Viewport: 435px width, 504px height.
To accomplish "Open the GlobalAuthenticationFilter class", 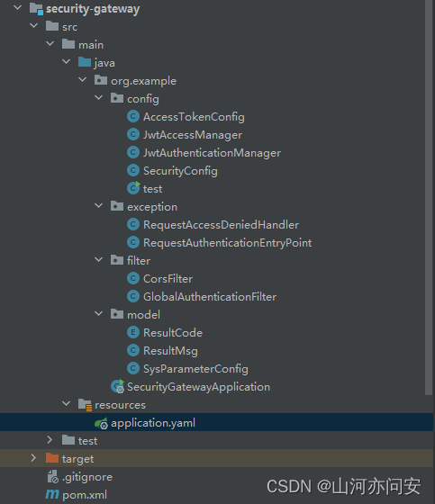I will (x=210, y=297).
